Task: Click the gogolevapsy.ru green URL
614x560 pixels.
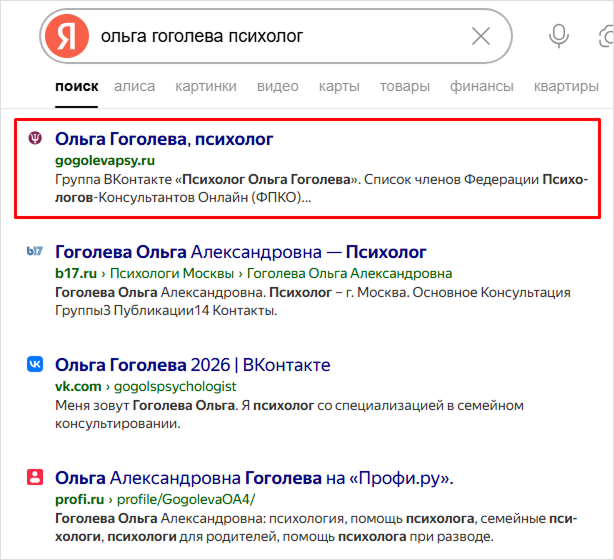Action: [105, 161]
